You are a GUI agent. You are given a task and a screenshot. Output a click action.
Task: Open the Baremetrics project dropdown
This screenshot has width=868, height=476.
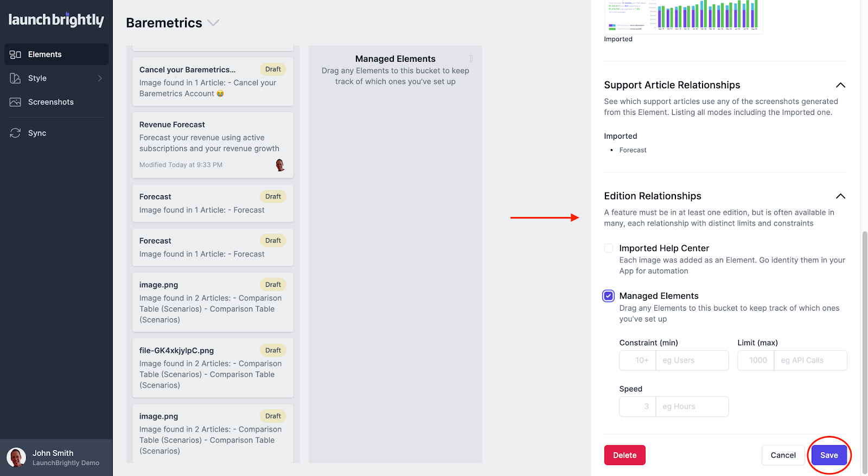tap(213, 23)
